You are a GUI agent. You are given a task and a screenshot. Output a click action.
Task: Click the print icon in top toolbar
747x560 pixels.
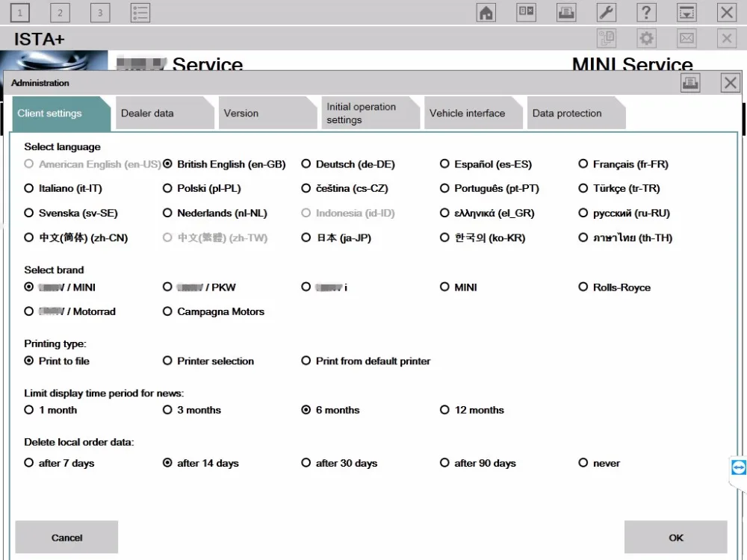tap(566, 13)
